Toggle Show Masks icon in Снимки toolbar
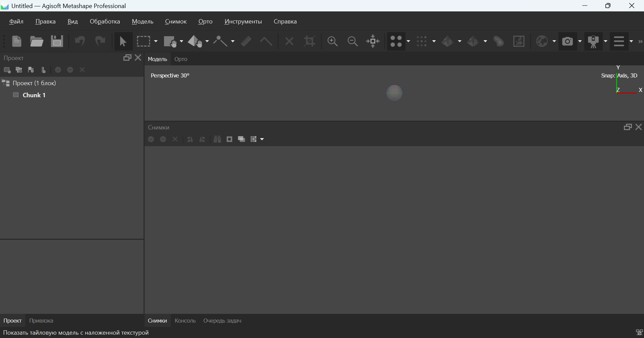The image size is (644, 338). 229,139
